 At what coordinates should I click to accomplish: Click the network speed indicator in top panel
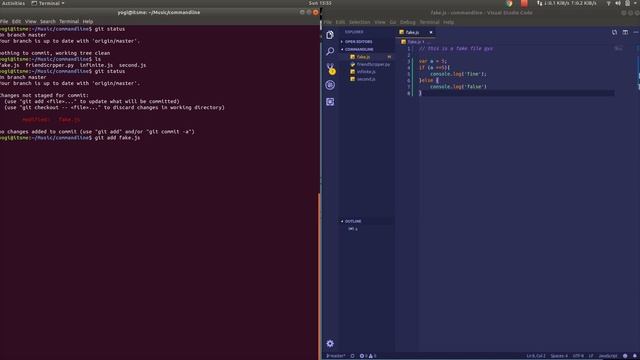coord(567,3)
